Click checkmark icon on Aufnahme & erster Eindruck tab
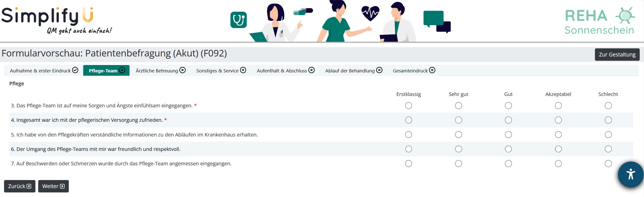Screen dimensions: 644x197 (x=75, y=70)
